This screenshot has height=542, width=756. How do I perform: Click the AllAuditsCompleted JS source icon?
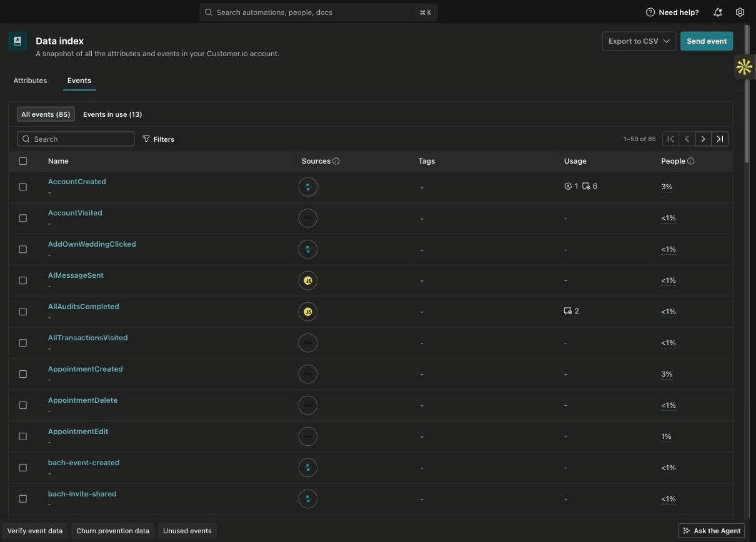(x=308, y=312)
